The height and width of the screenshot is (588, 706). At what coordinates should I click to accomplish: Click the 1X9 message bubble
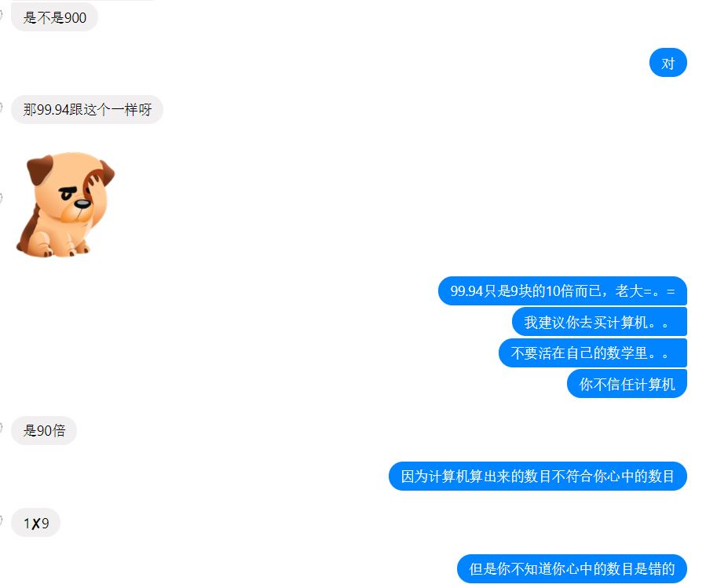[x=35, y=523]
